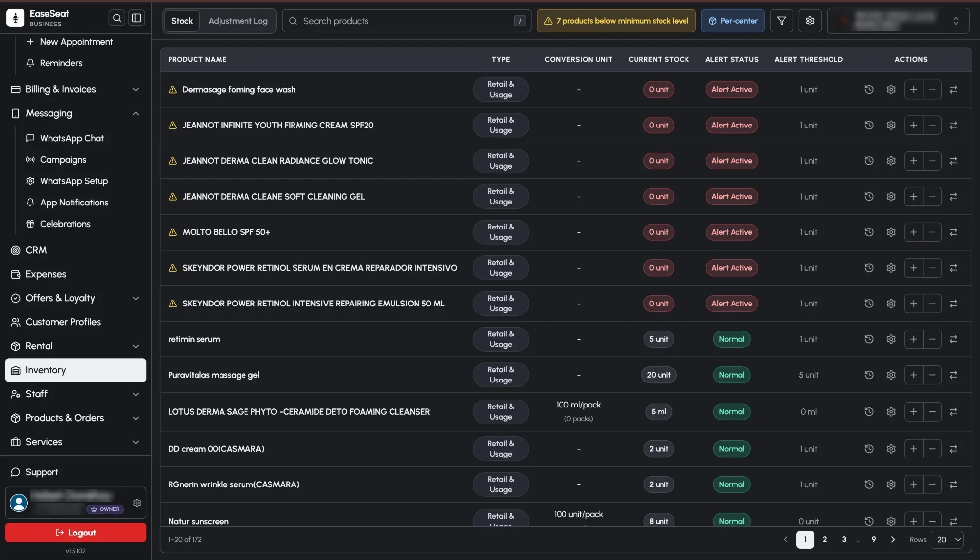Open settings gear for MOLTO BELLO SPF 50+

click(x=891, y=232)
